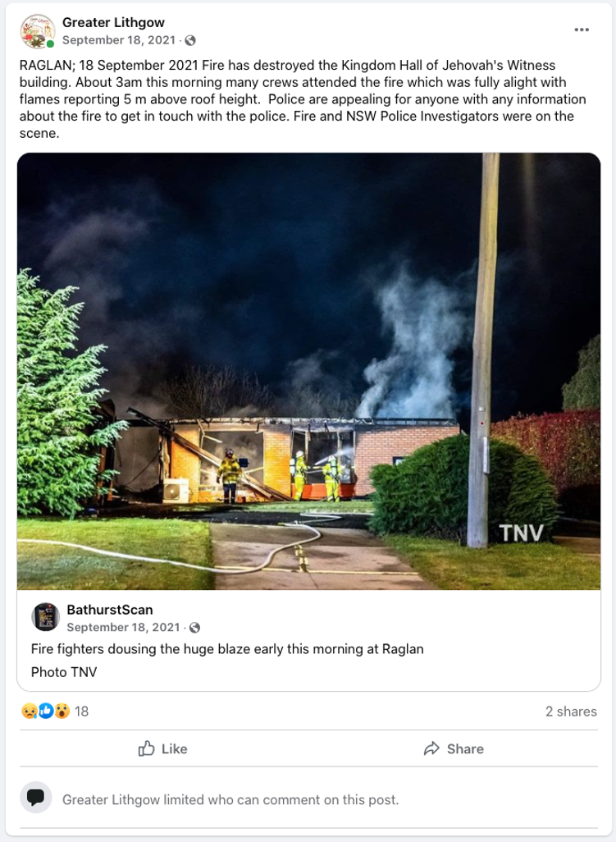View the 18 reactions count
The width and height of the screenshot is (616, 842).
(81, 712)
